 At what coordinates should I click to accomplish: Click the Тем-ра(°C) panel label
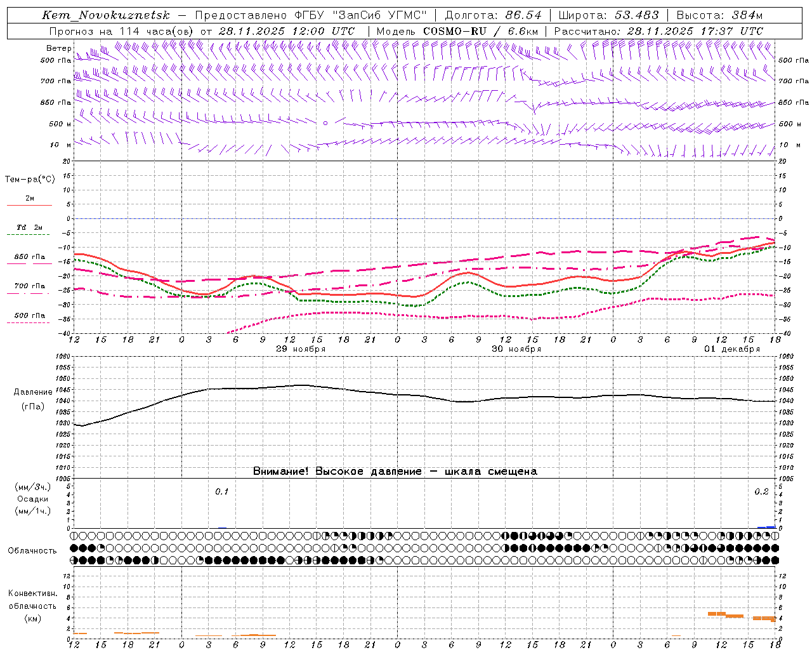point(30,180)
